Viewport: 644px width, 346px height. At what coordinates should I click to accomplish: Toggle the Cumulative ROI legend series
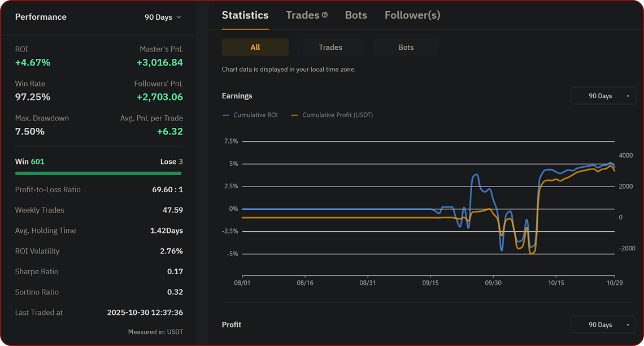pos(249,115)
